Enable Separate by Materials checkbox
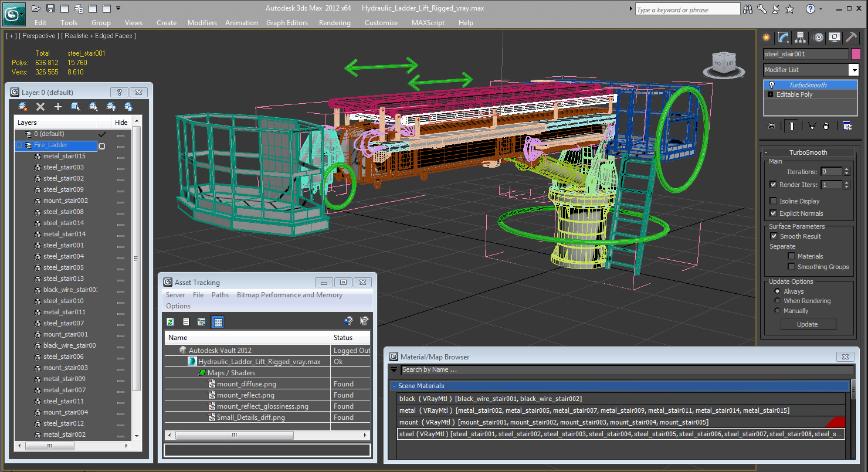 [792, 256]
